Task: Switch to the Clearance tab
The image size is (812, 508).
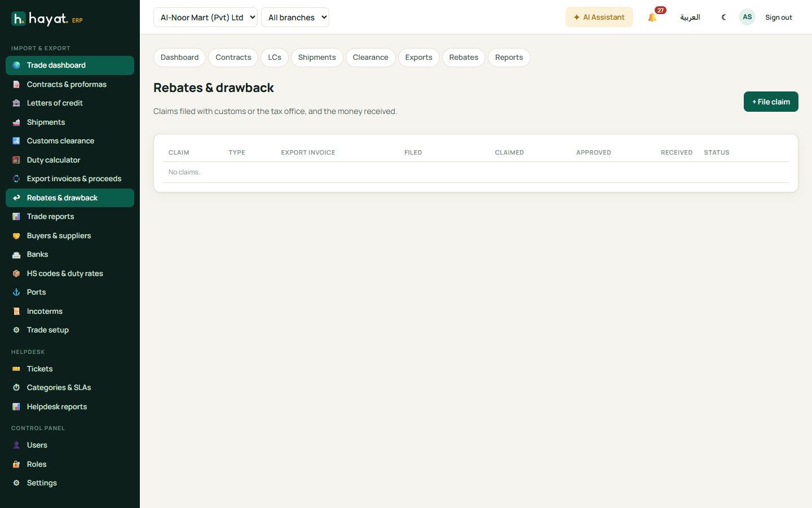Action: click(x=370, y=58)
